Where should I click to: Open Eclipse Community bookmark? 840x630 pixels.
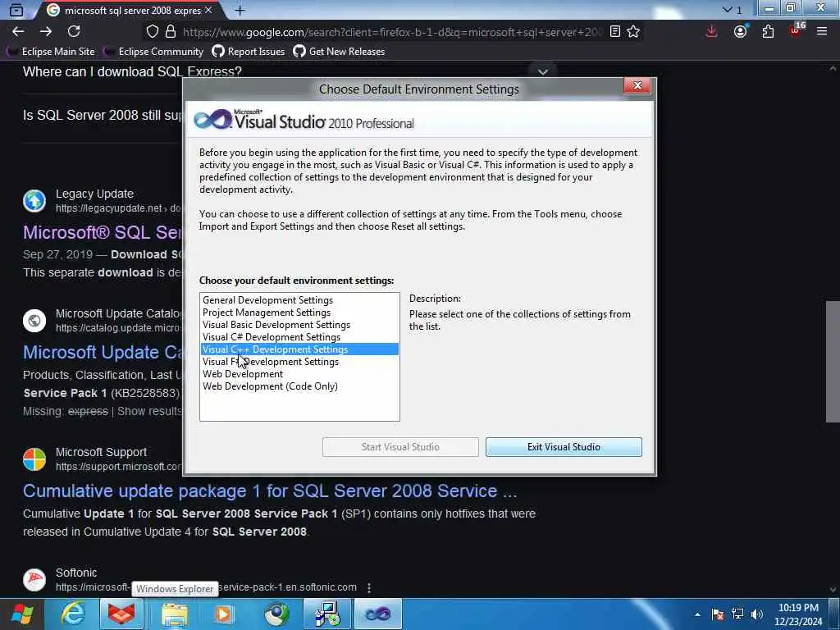(x=153, y=52)
